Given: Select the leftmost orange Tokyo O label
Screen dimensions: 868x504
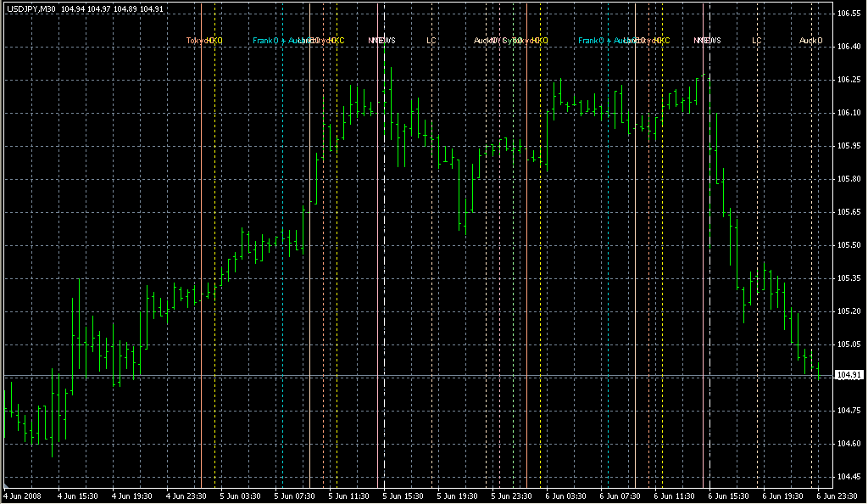Looking at the screenshot, I should pos(197,41).
